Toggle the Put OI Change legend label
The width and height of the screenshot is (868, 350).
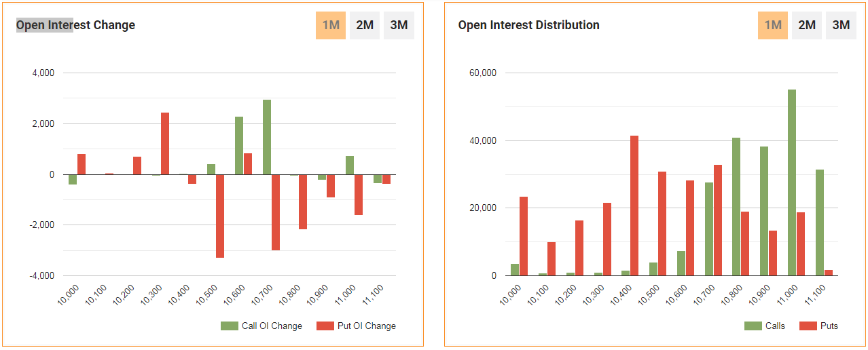tap(367, 326)
